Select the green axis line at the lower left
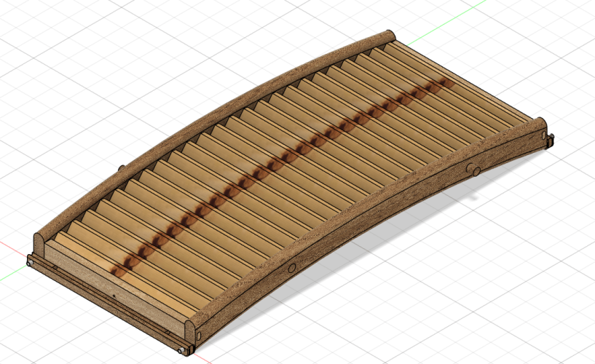Image resolution: width=595 pixels, height=364 pixels. [x=9, y=276]
